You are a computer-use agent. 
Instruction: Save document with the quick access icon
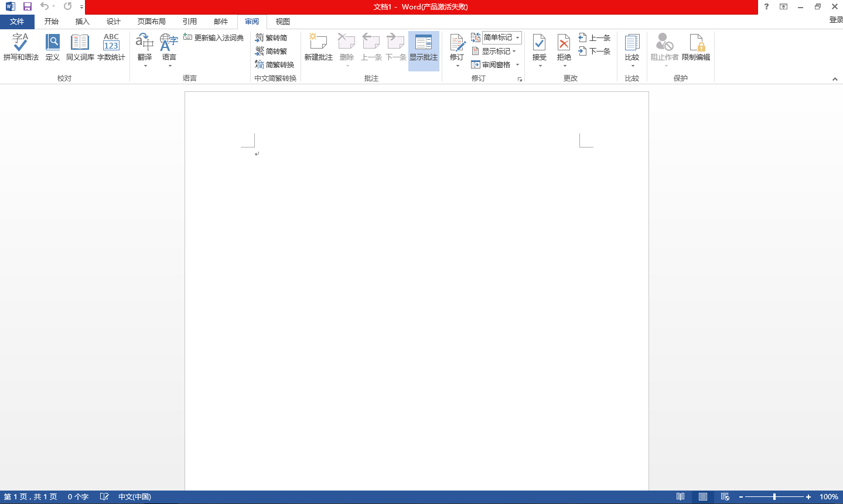pyautogui.click(x=27, y=6)
